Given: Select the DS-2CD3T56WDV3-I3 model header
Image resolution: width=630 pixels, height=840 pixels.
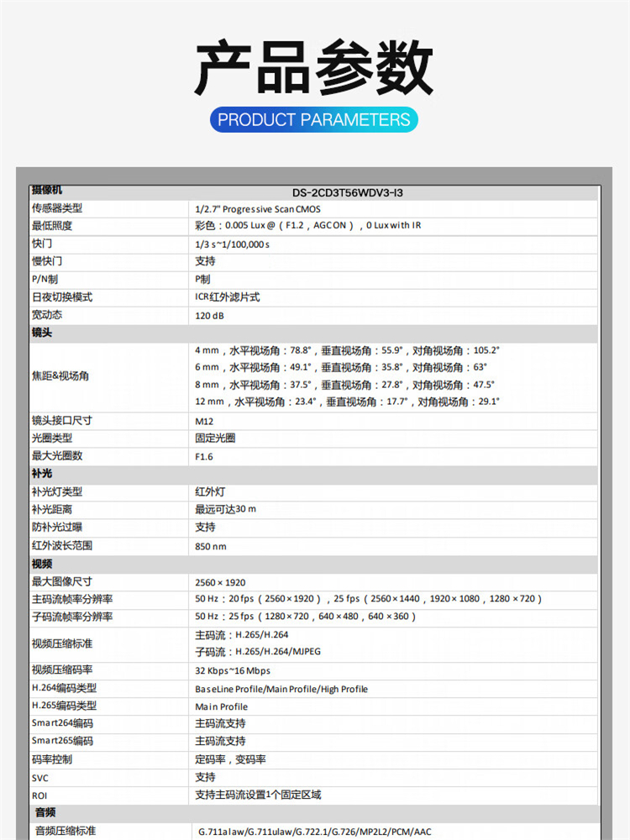Looking at the screenshot, I should [x=348, y=193].
